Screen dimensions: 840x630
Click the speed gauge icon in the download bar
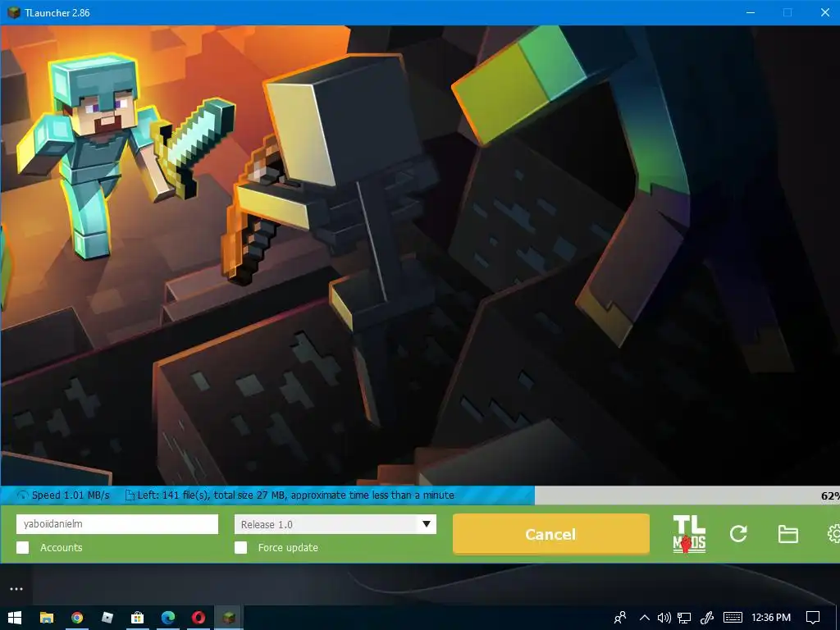coord(22,495)
